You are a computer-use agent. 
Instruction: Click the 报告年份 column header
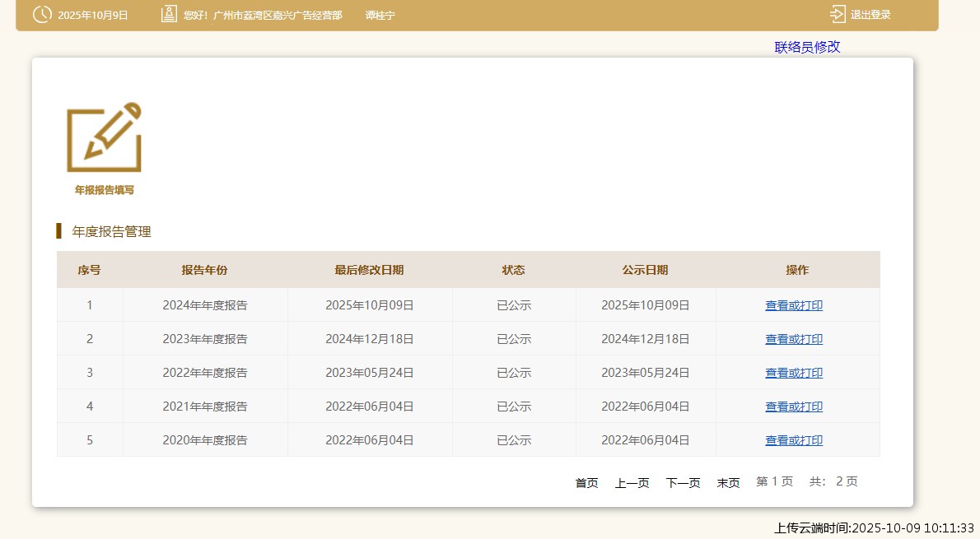204,270
